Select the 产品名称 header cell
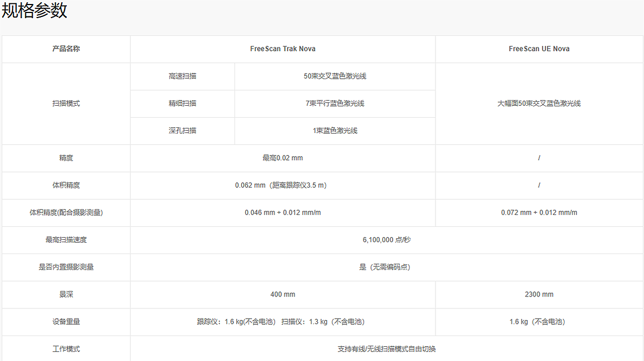The height and width of the screenshot is (361, 644). click(x=66, y=49)
